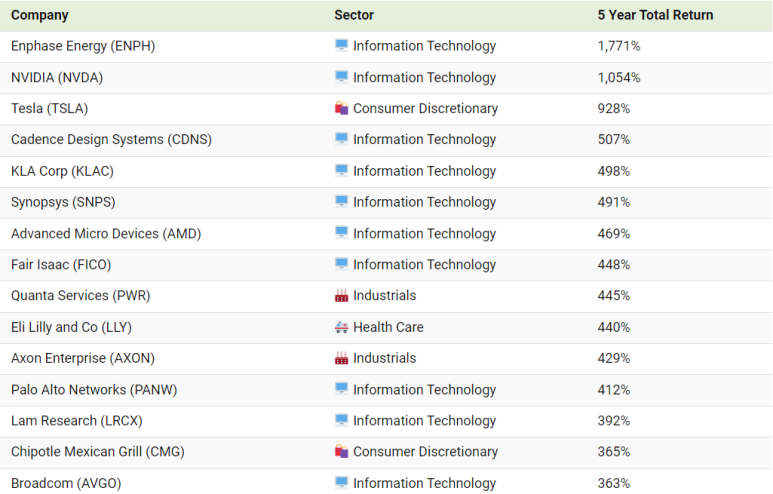Click the 498% return for KLA Corp
Image resolution: width=773 pixels, height=494 pixels.
coord(614,171)
